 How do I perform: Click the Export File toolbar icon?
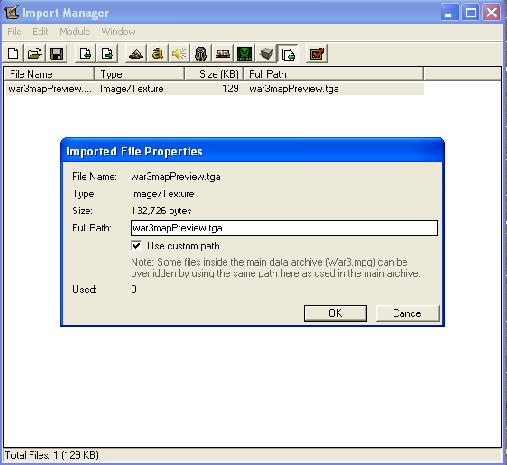coord(107,53)
